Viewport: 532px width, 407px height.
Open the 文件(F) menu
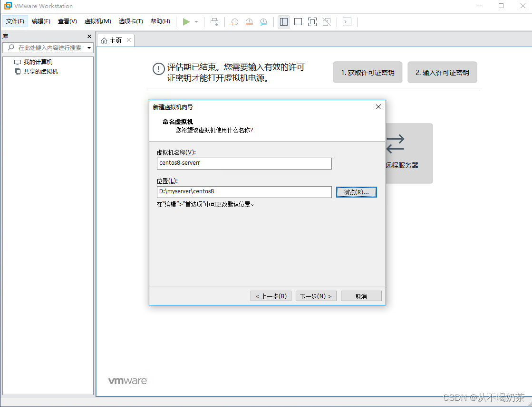click(15, 21)
